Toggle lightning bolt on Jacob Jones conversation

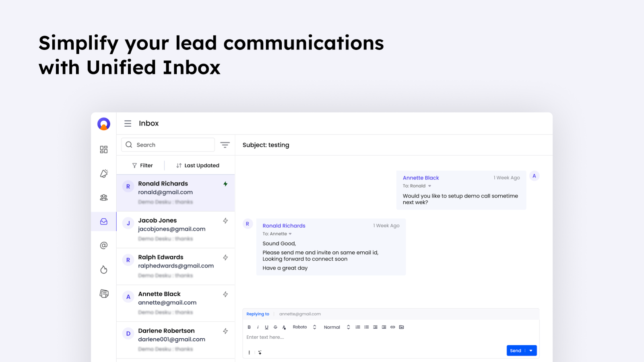pyautogui.click(x=225, y=220)
